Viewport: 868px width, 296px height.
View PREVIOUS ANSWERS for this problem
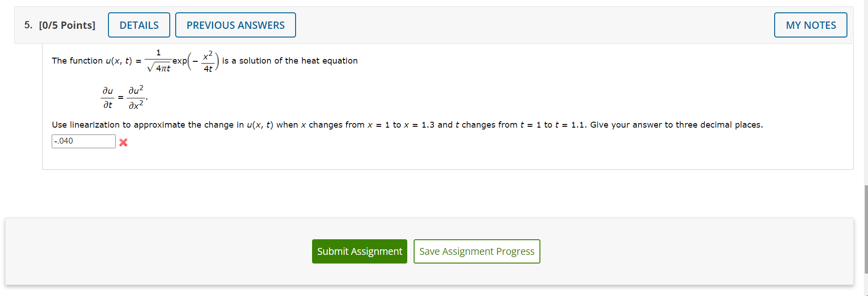[235, 25]
